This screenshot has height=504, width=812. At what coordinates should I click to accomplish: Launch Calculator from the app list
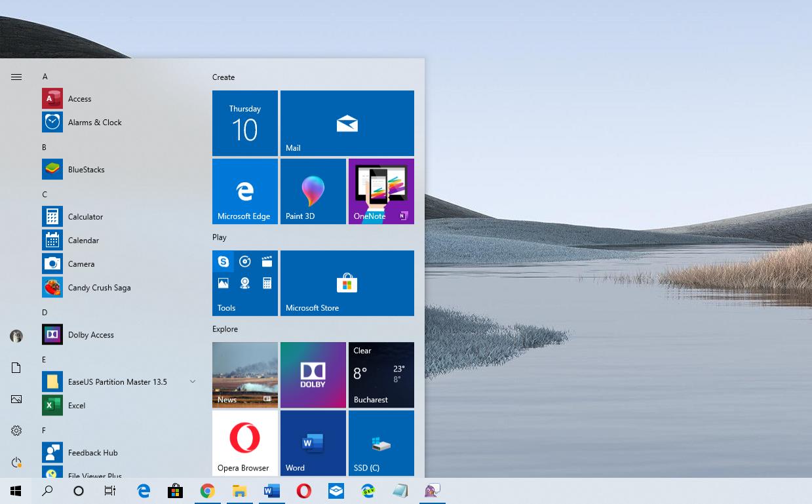(121, 217)
